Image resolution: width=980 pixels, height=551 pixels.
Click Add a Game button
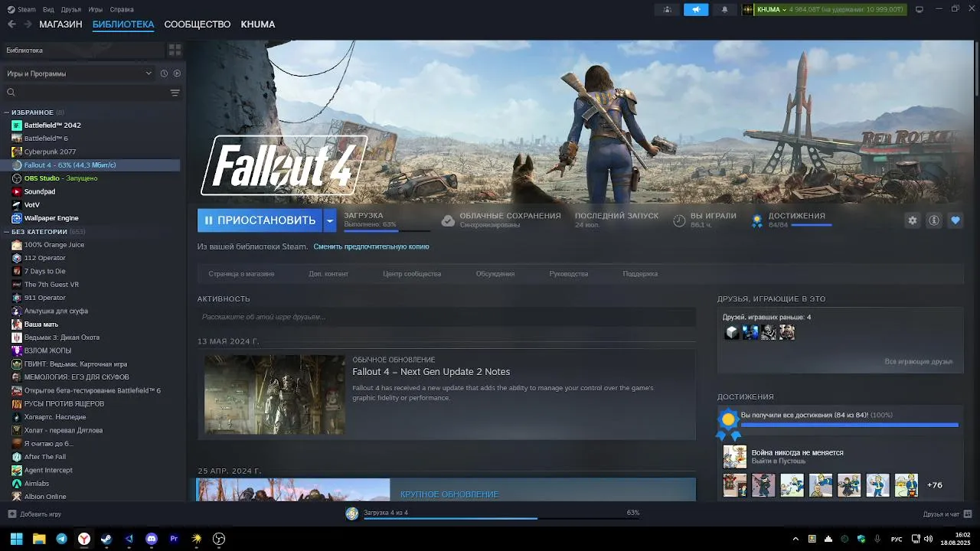34,514
